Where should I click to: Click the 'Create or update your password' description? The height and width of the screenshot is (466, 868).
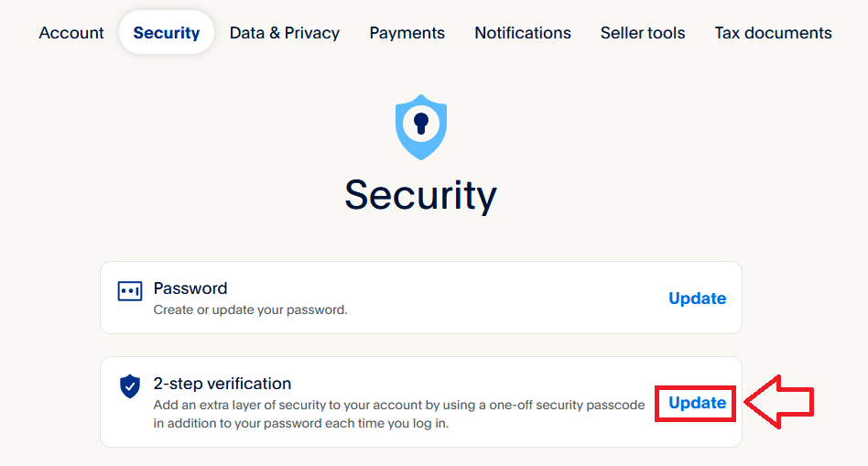250,310
